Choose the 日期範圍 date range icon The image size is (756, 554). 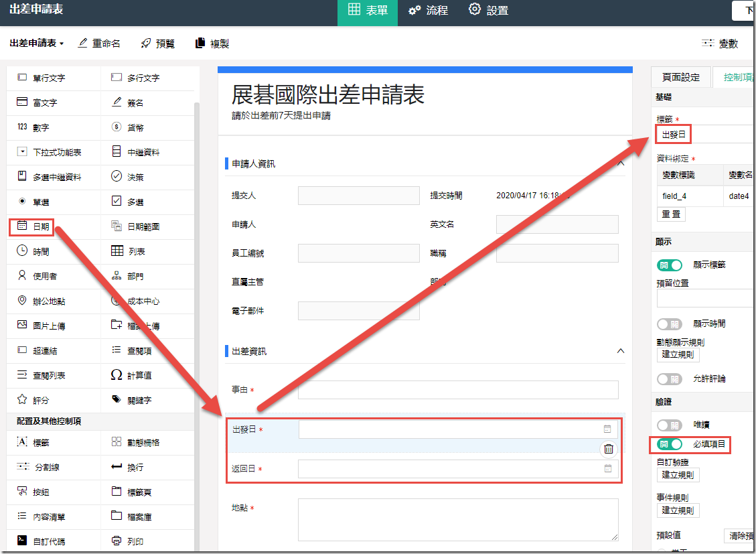117,226
